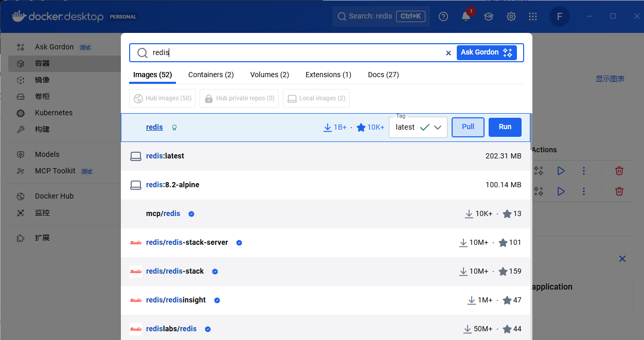This screenshot has width=644, height=340.
Task: Click the mcp/redis result name
Action: 163,213
